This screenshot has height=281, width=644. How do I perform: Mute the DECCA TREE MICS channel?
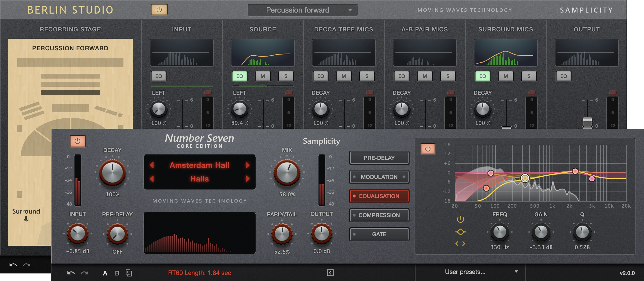tap(344, 76)
